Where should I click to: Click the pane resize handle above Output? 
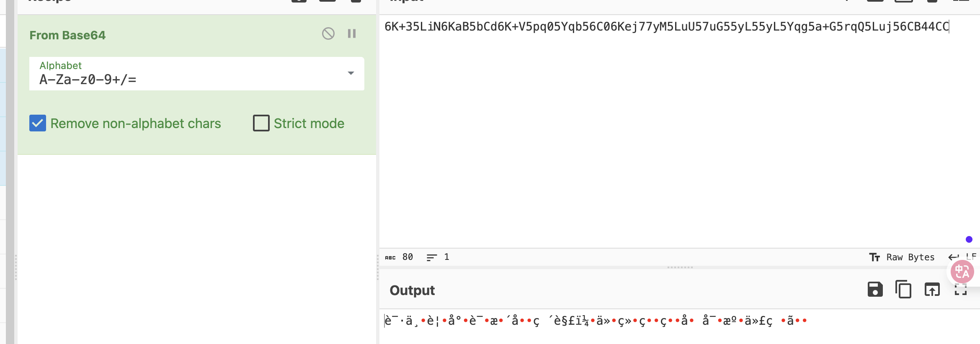[680, 267]
